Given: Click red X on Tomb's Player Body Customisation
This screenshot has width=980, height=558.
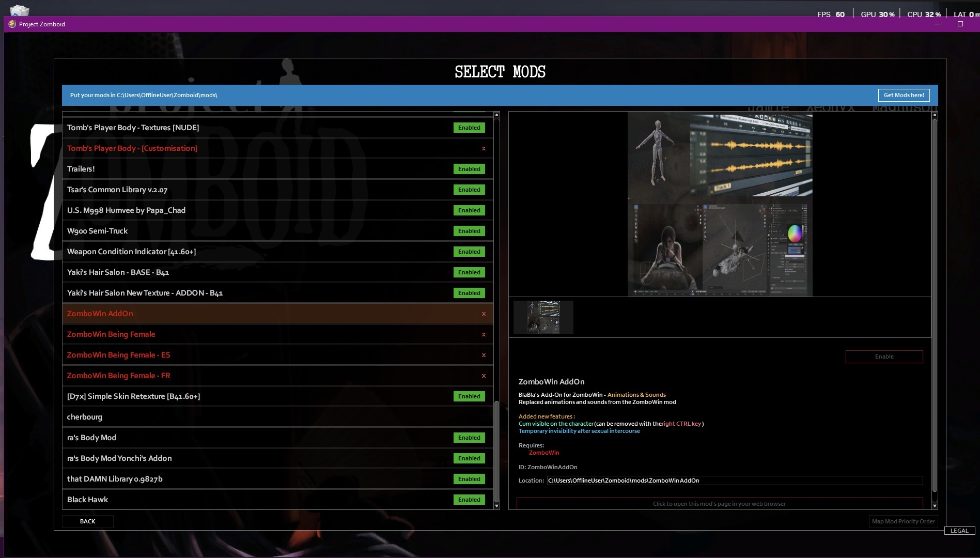Looking at the screenshot, I should (484, 149).
